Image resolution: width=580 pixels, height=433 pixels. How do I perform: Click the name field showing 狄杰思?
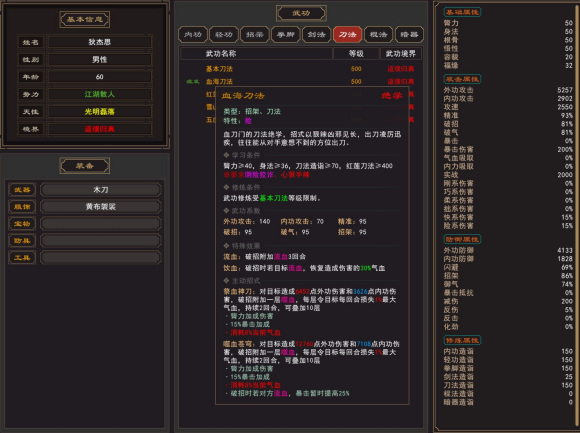(x=100, y=42)
